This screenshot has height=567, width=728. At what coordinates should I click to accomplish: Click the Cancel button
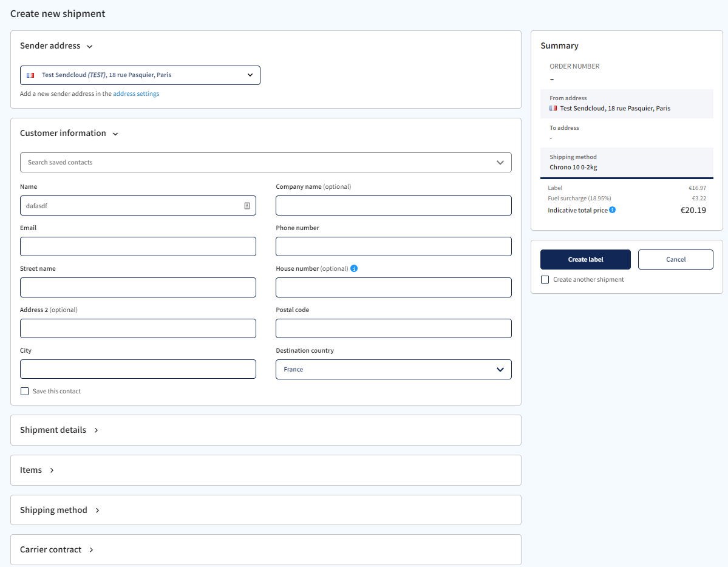coord(675,259)
